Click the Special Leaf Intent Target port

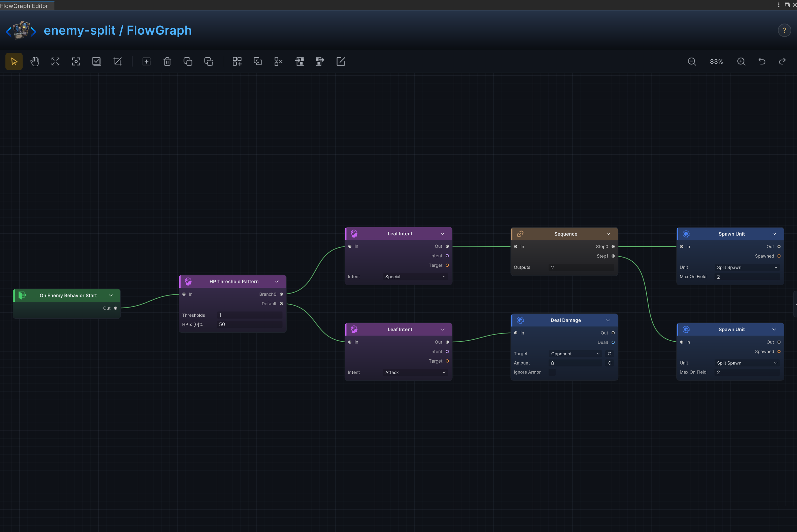pyautogui.click(x=447, y=265)
